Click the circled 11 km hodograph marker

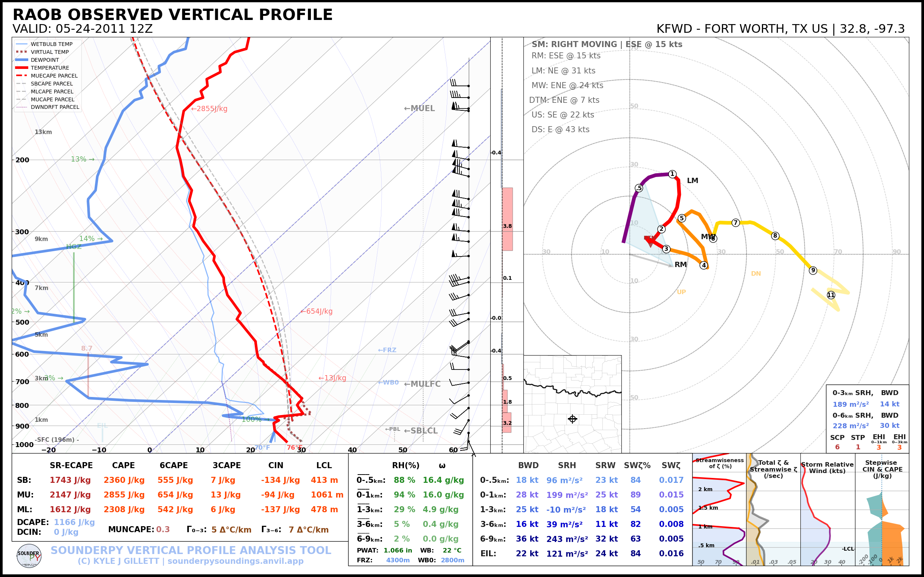(x=831, y=295)
